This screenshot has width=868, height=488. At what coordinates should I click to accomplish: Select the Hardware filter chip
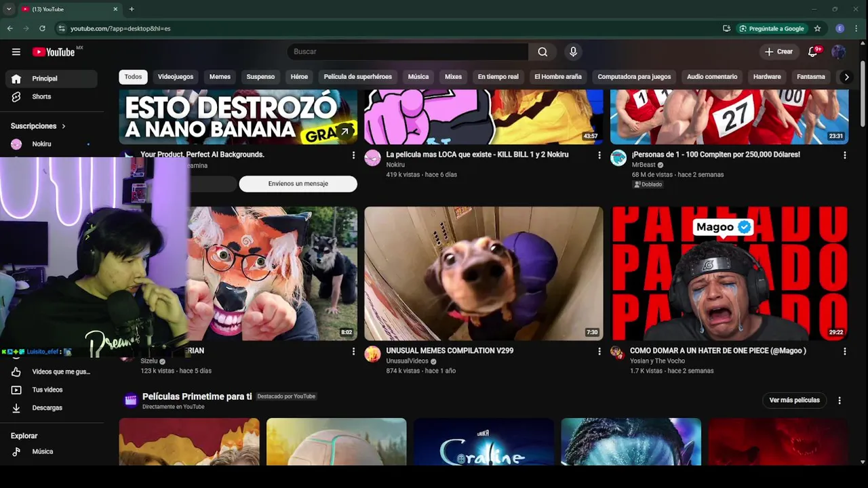(x=767, y=77)
